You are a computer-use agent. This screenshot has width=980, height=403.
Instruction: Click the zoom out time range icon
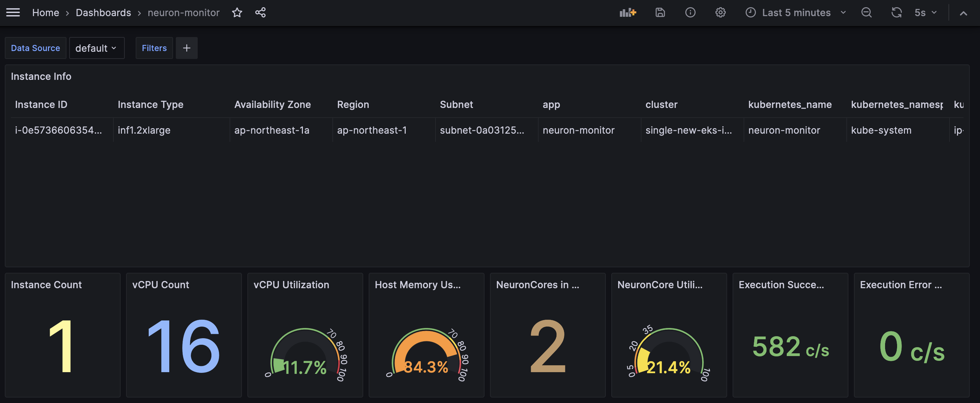point(866,13)
